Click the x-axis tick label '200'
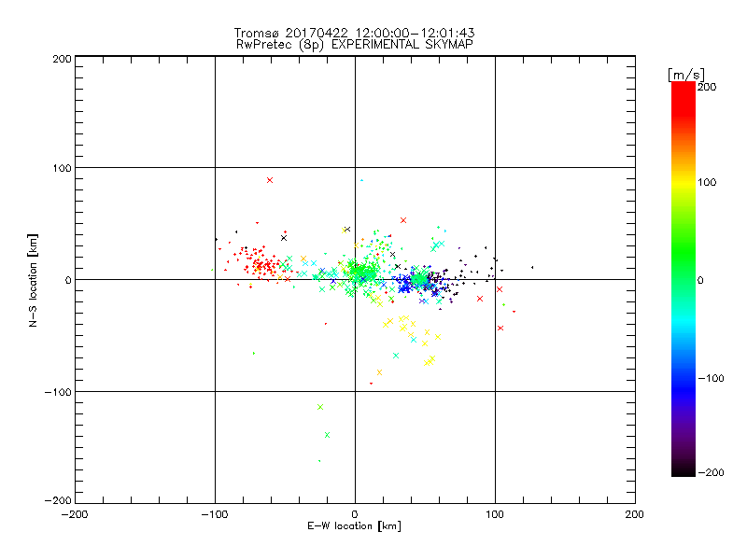This screenshot has height=560, width=747. pyautogui.click(x=635, y=514)
